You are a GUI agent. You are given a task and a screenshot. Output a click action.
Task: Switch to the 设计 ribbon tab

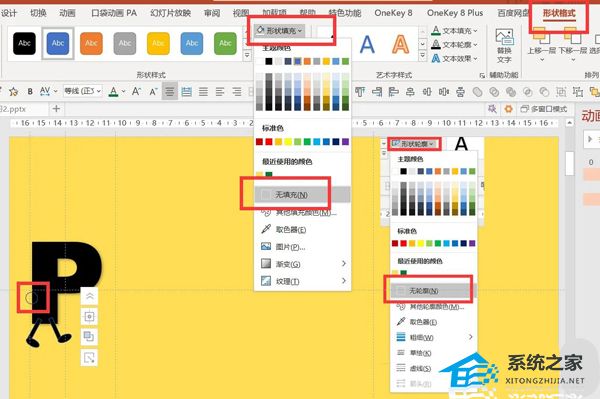click(x=9, y=13)
